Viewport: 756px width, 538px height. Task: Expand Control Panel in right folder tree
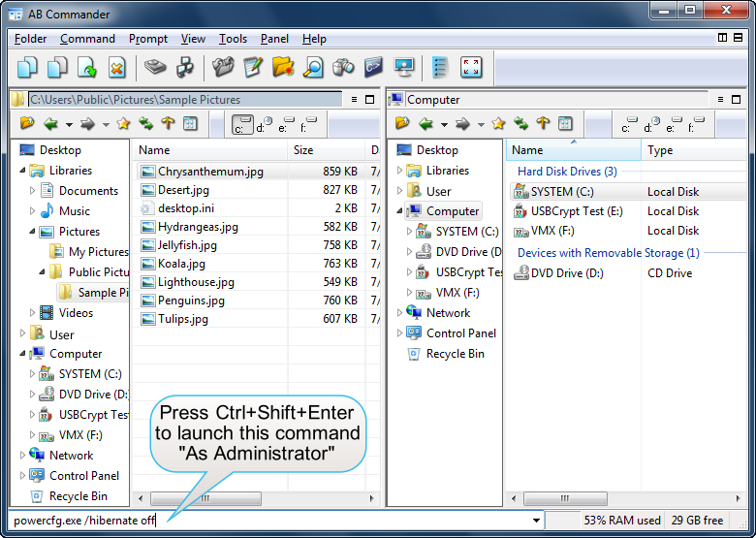[x=399, y=333]
